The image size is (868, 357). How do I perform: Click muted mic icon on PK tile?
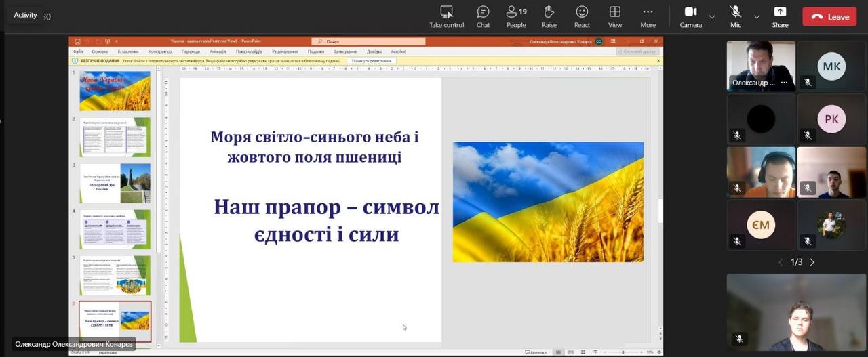(807, 135)
